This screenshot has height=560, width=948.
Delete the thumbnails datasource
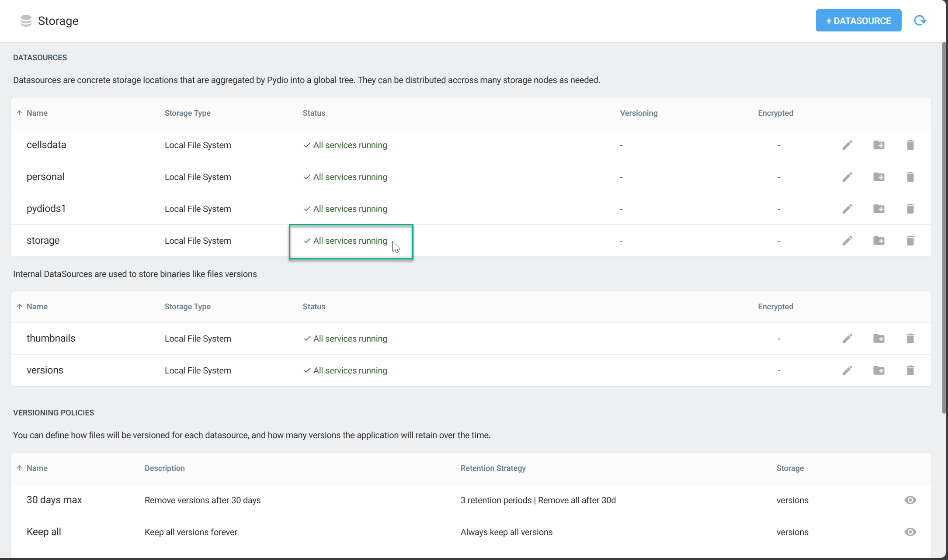(910, 339)
